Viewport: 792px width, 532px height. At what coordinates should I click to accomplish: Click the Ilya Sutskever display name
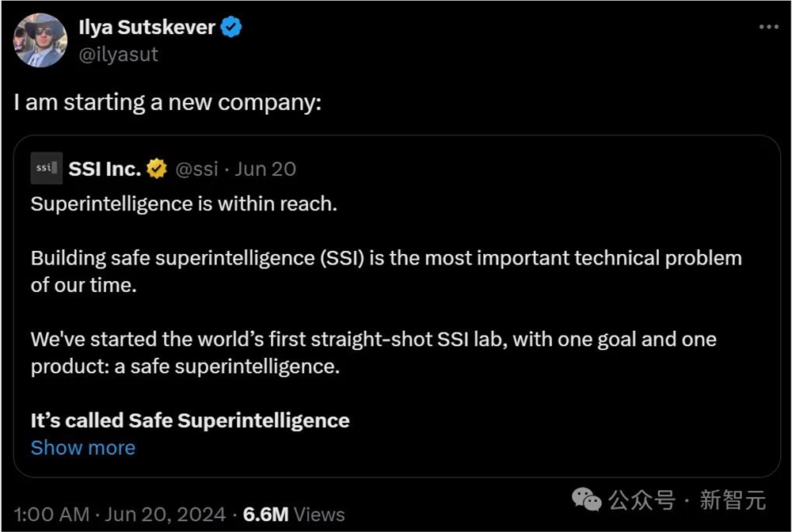point(147,28)
